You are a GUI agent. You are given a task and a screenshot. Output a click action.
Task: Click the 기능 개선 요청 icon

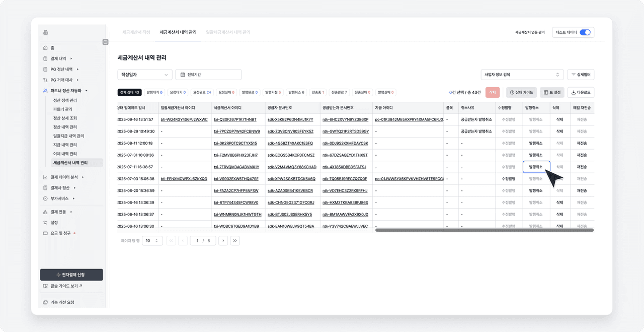tap(45, 302)
